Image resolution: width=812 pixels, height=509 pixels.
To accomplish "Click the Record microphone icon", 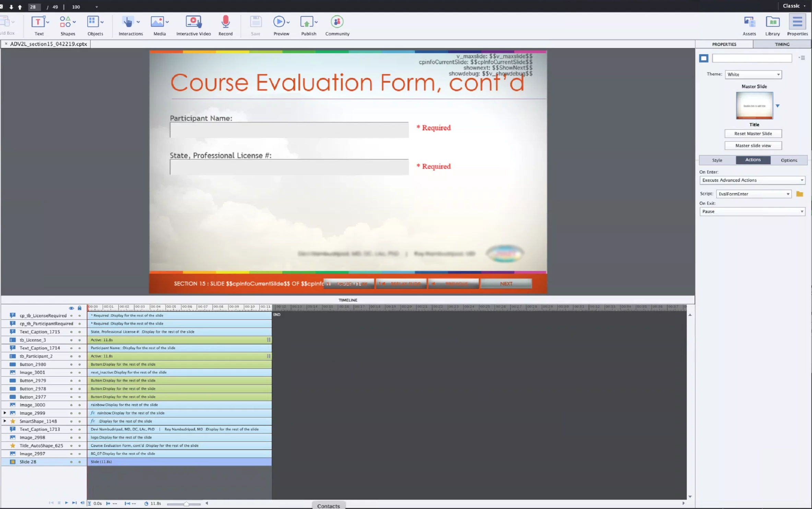I will 225,22.
